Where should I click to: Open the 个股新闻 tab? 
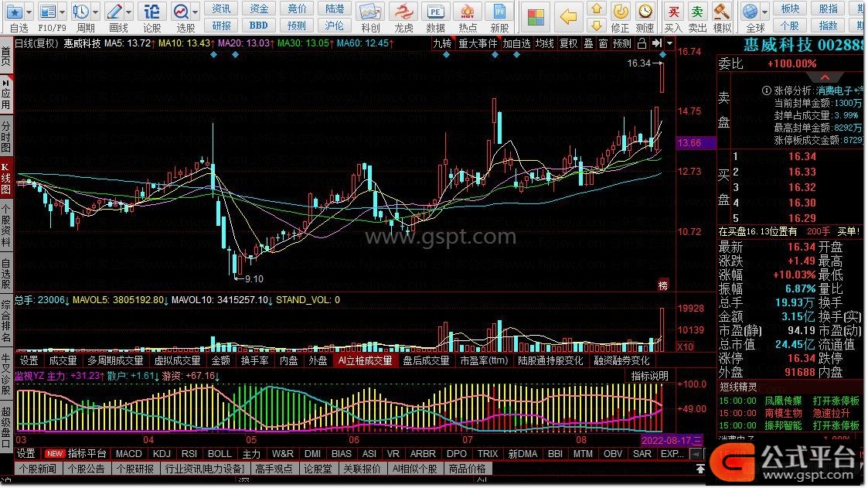click(x=38, y=469)
